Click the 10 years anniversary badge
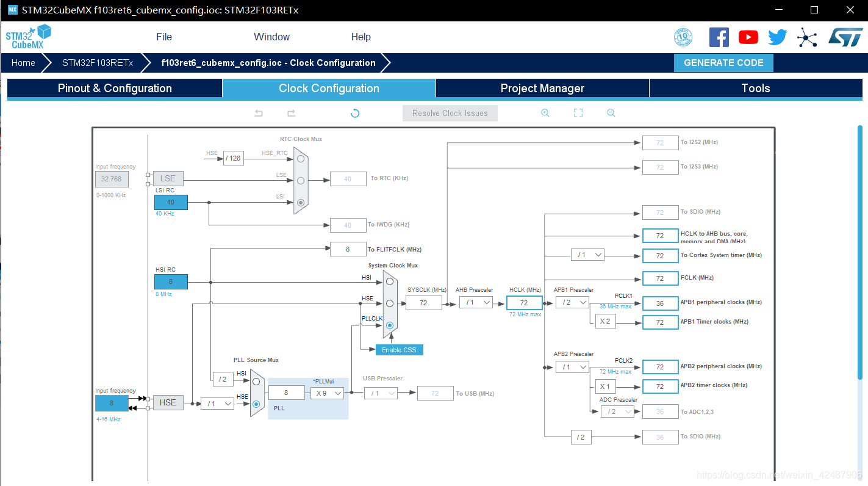868x486 pixels. pos(683,37)
